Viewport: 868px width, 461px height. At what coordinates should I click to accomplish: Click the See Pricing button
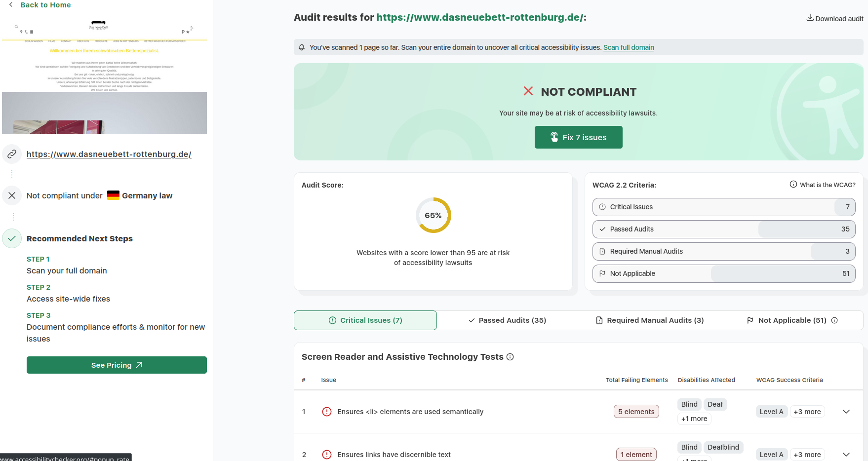[x=117, y=365]
